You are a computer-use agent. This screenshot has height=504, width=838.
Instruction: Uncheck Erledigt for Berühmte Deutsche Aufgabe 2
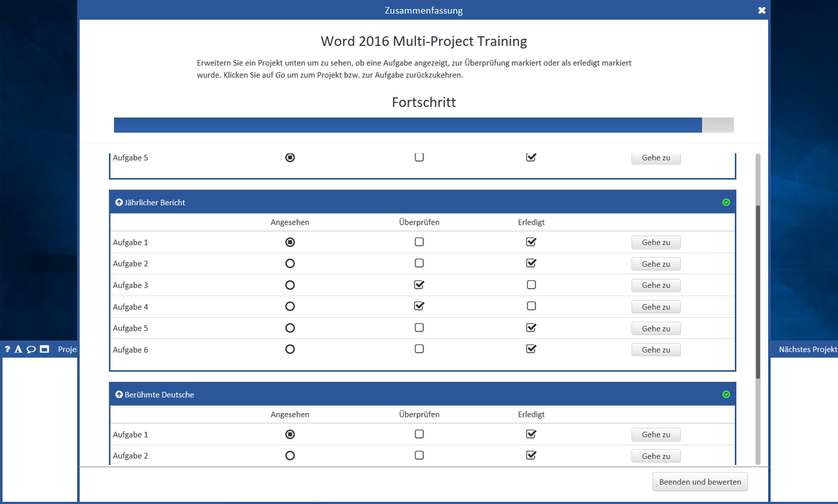[x=531, y=455]
